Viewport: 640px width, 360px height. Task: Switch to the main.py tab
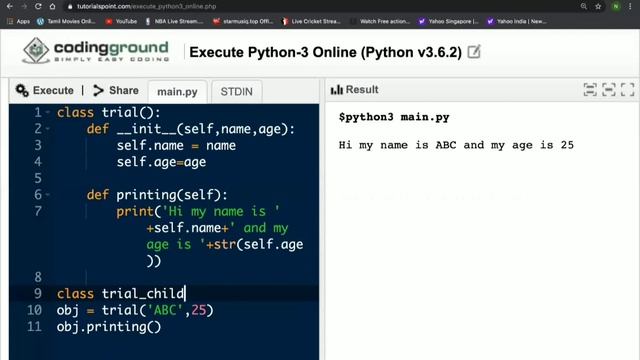[177, 91]
